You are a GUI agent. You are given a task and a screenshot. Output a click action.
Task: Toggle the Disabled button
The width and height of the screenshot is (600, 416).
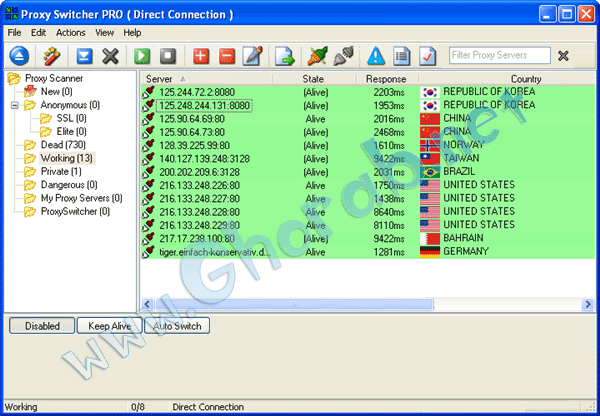click(x=42, y=326)
